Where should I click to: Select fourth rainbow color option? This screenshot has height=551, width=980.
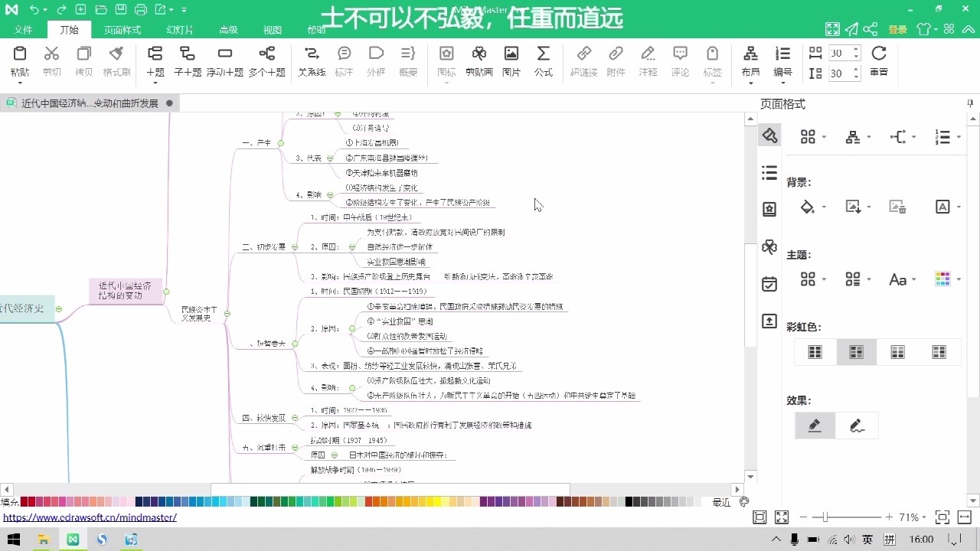(939, 352)
